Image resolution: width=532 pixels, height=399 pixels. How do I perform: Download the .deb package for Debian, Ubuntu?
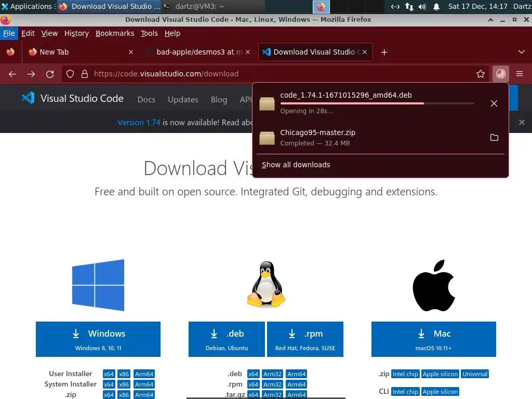click(x=227, y=339)
